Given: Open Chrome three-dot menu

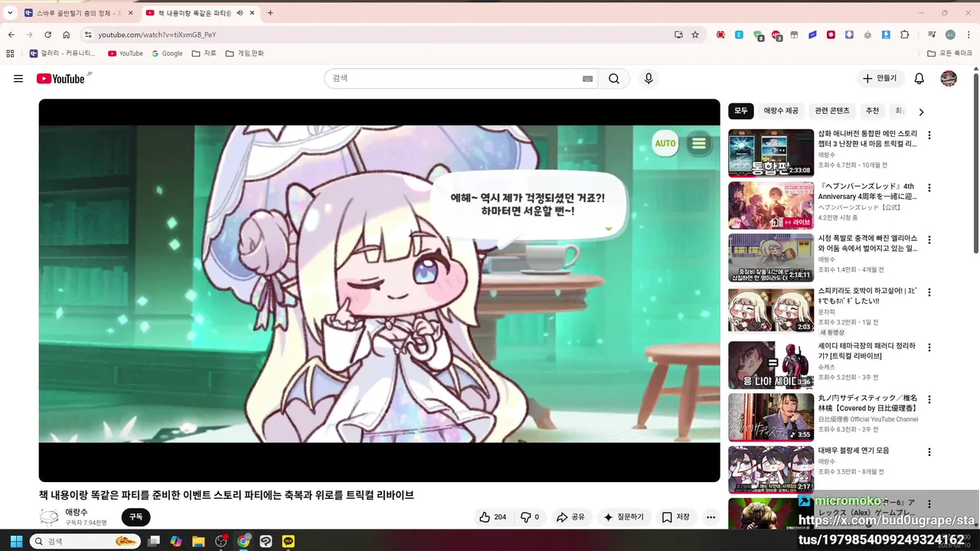Looking at the screenshot, I should [969, 34].
